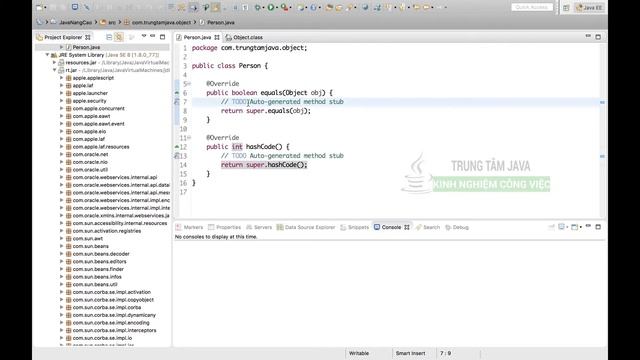Expand the com.oracle.net package
Viewport: 640px width, 360px height.
[62, 154]
